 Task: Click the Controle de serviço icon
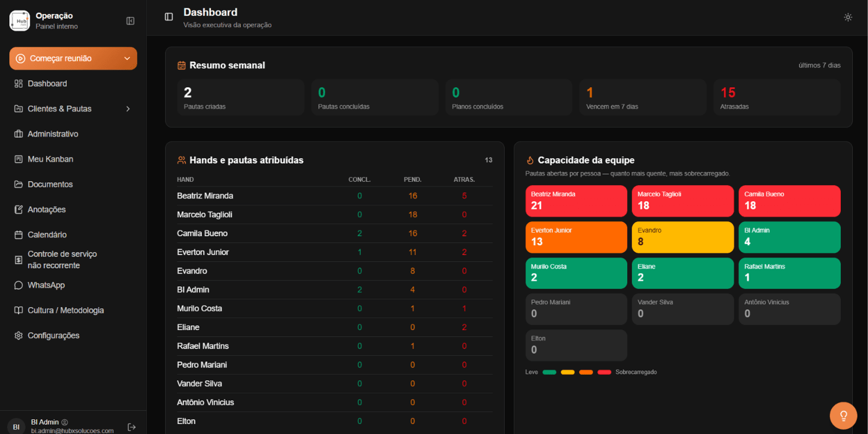click(x=18, y=260)
